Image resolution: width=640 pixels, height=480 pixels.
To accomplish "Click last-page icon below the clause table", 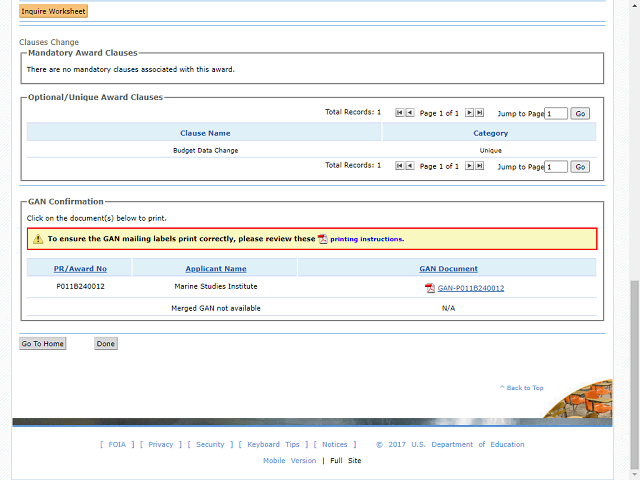I will click(480, 166).
